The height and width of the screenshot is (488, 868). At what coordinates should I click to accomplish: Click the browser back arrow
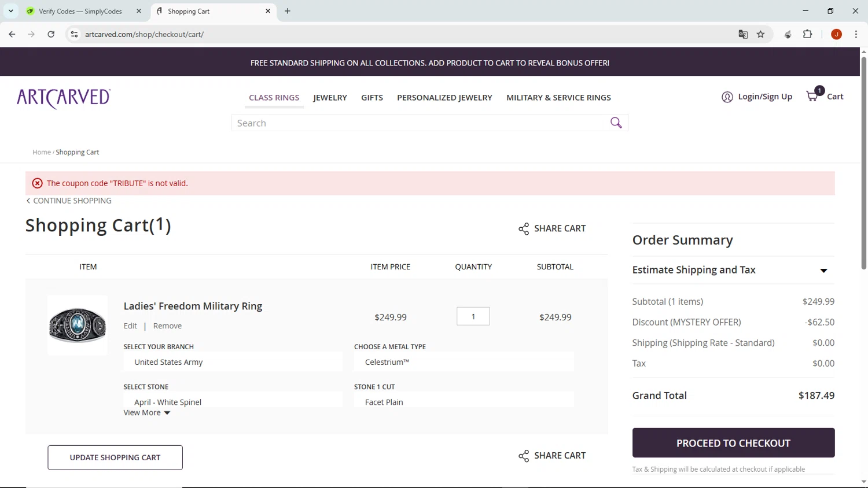(12, 34)
